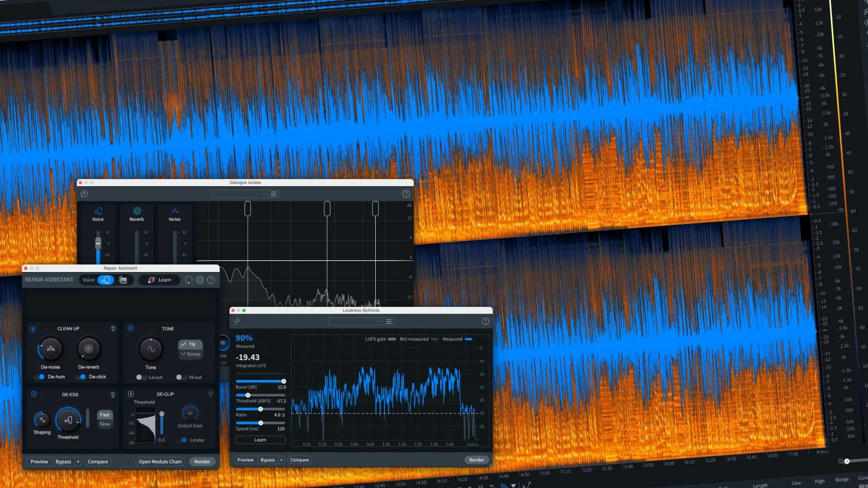Open Repair Assistant settings gear
The width and height of the screenshot is (868, 488).
coord(200,280)
